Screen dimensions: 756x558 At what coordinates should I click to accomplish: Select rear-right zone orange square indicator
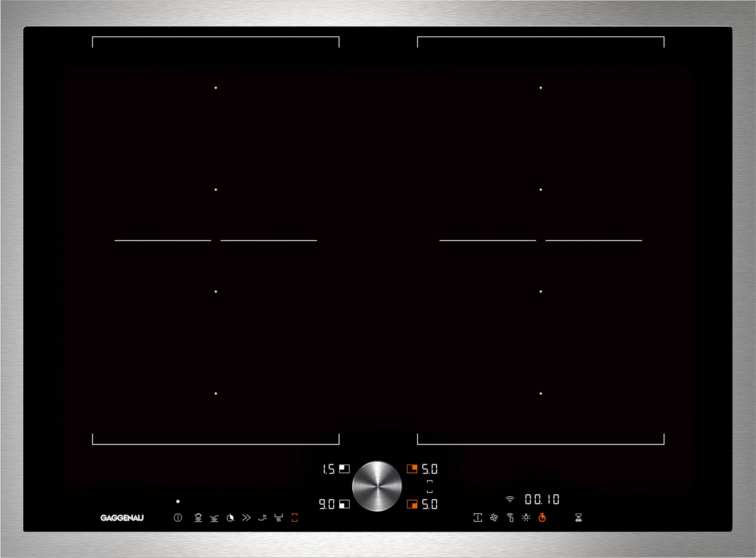[x=412, y=469]
